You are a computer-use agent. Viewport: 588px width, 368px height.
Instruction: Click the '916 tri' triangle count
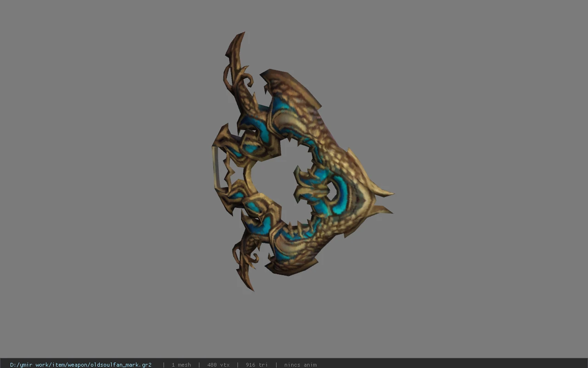(x=256, y=365)
